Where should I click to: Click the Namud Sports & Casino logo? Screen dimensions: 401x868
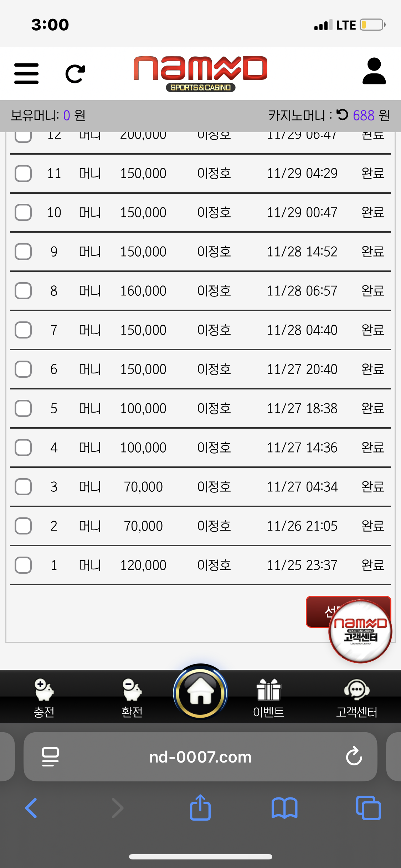point(200,73)
